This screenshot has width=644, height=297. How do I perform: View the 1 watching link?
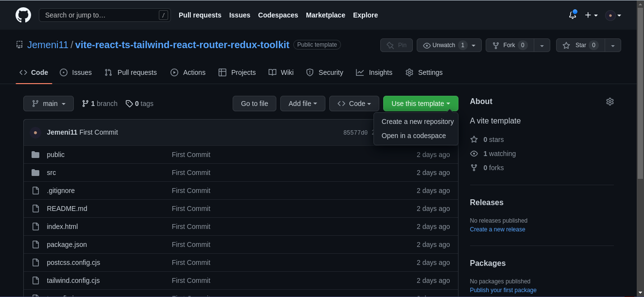[493, 154]
